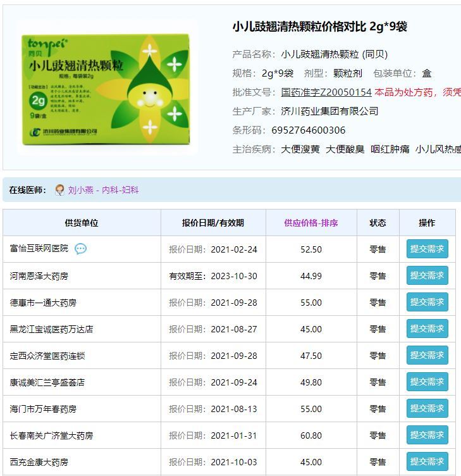Click doctor avatar icon beside 刘小燕

[x=59, y=190]
